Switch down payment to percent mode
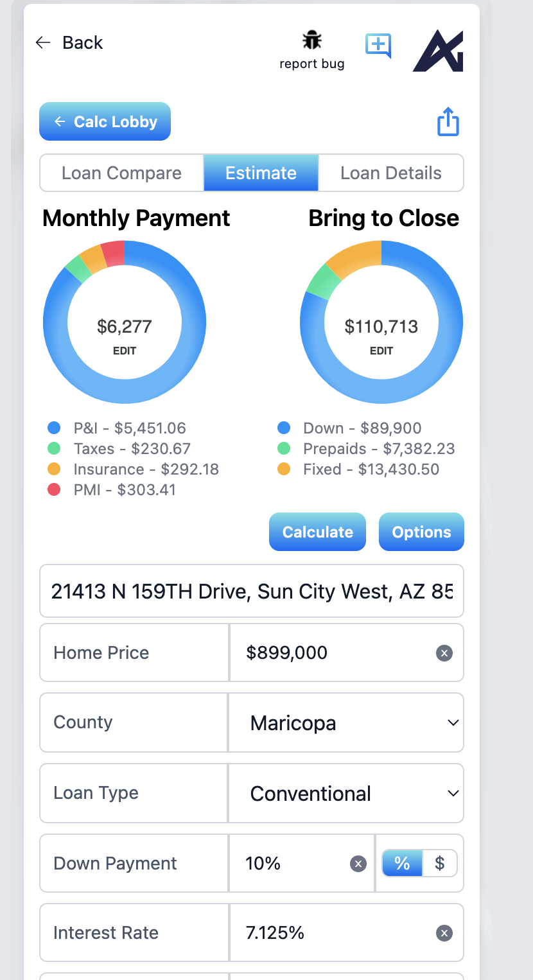The width and height of the screenshot is (533, 980). coord(403,864)
